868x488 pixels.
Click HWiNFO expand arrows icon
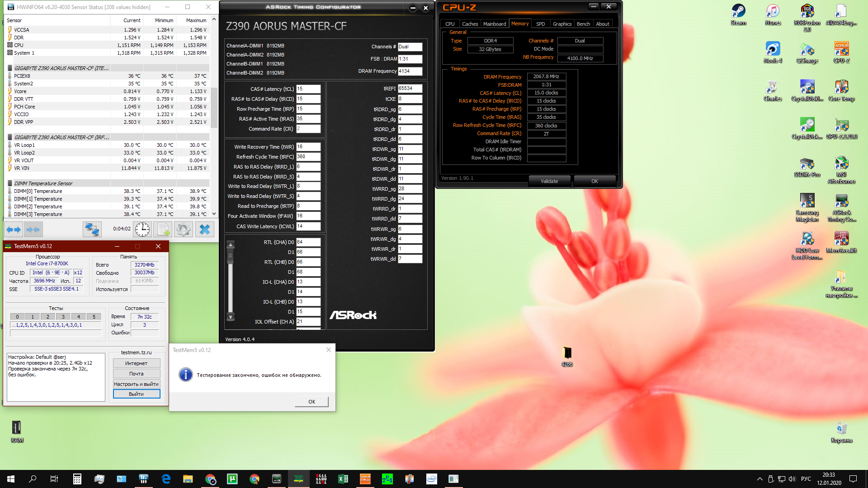pyautogui.click(x=14, y=230)
